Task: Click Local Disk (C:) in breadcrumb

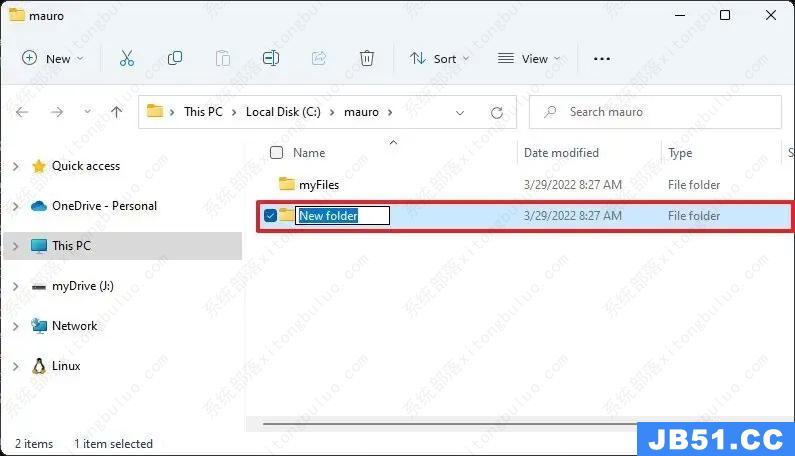Action: (x=283, y=112)
